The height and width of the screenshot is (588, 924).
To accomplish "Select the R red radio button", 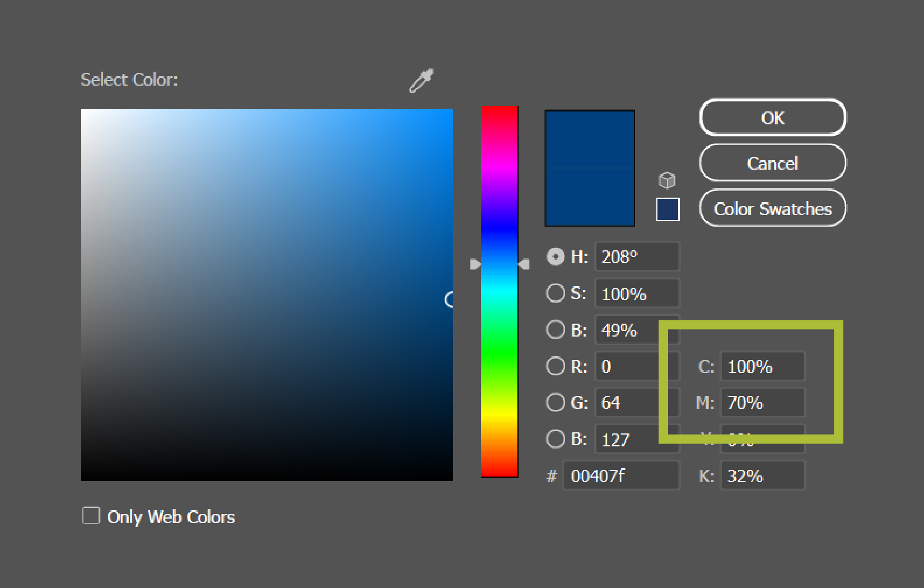I will coord(556,366).
